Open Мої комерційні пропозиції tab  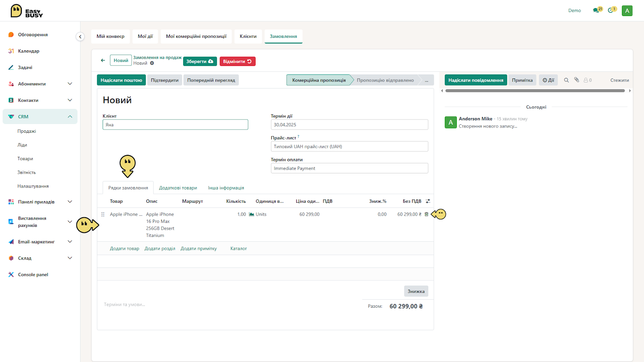click(x=196, y=36)
